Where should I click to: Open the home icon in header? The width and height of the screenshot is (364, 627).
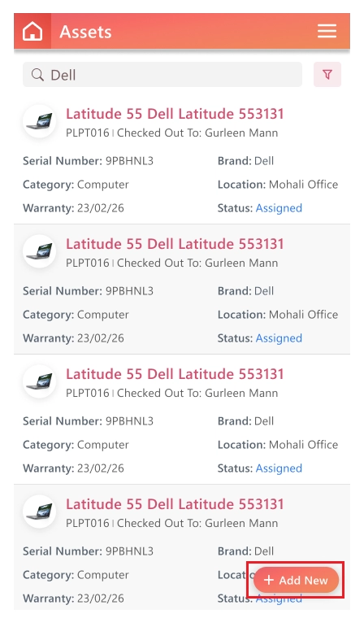[32, 31]
